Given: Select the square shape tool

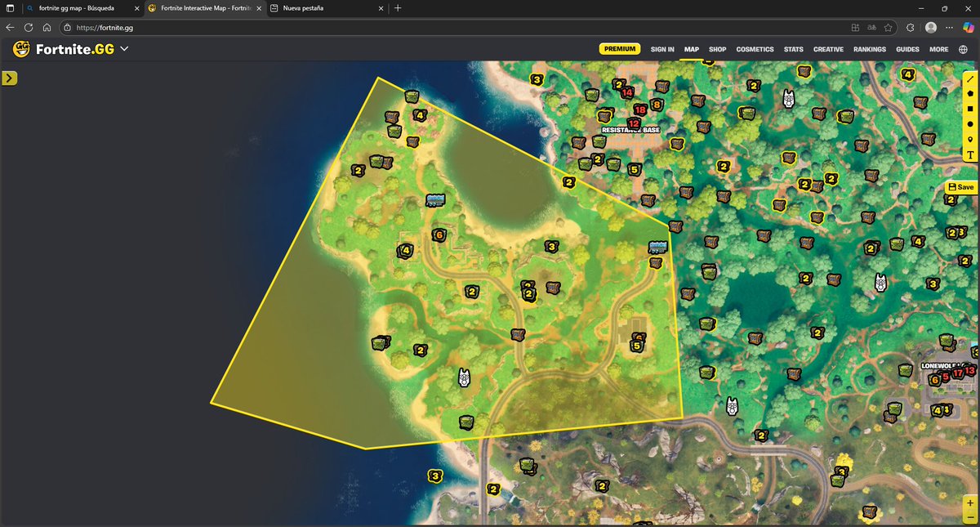Looking at the screenshot, I should (970, 109).
